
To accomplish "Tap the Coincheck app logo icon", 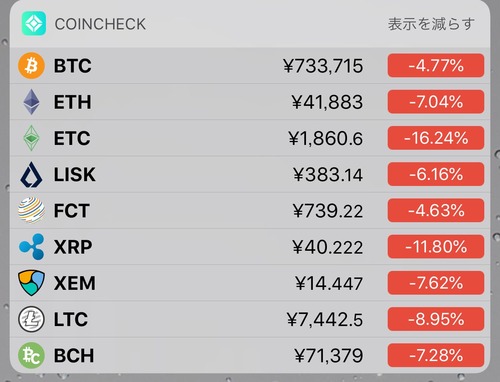I will click(x=34, y=23).
